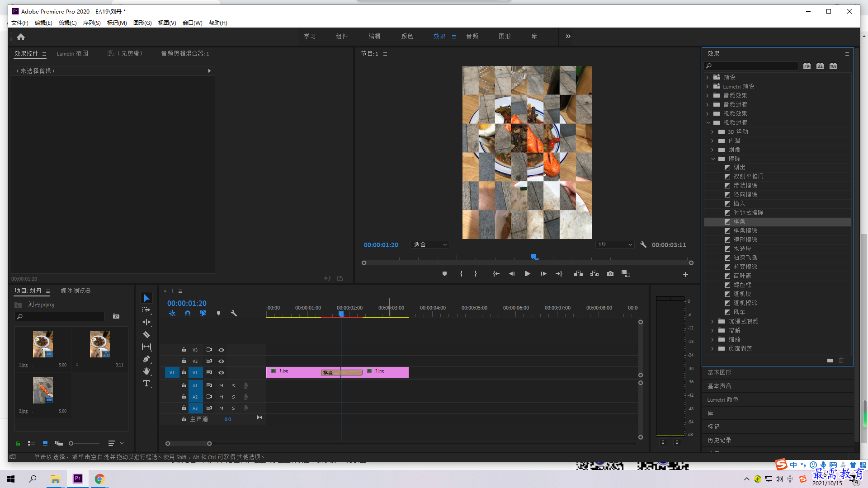Select the 2.jpg thumbnail in project panel
Screen dimensions: 868x488
(x=43, y=390)
